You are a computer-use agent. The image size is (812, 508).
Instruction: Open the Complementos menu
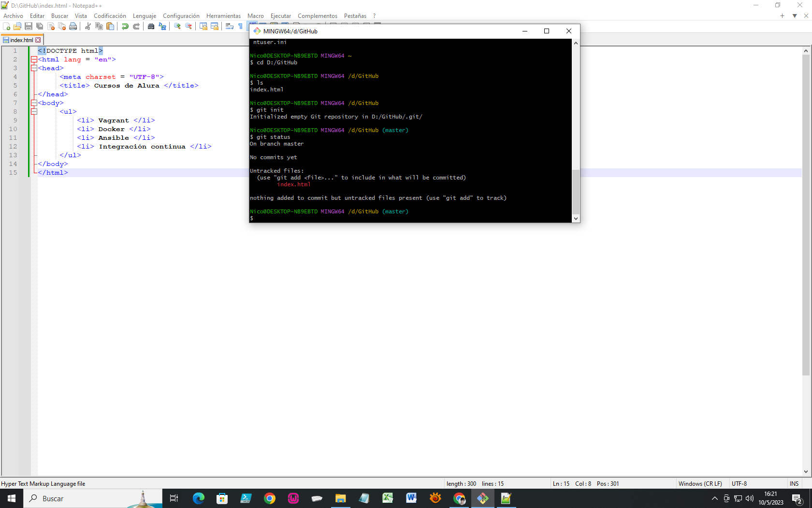tap(318, 16)
